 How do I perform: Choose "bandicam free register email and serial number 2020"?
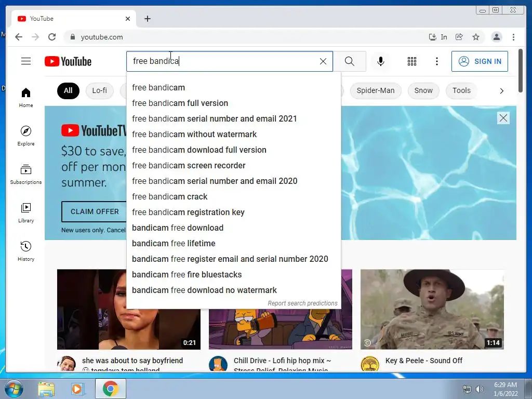pos(234,259)
